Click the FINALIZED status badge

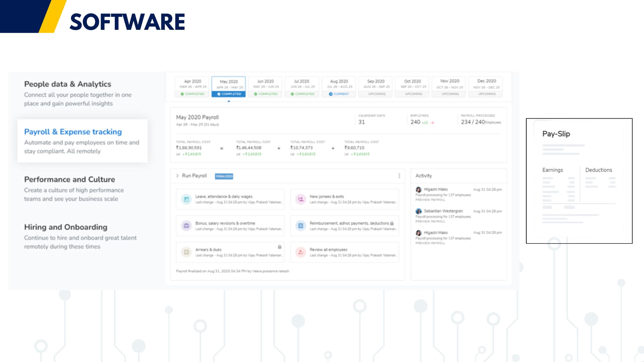point(224,176)
